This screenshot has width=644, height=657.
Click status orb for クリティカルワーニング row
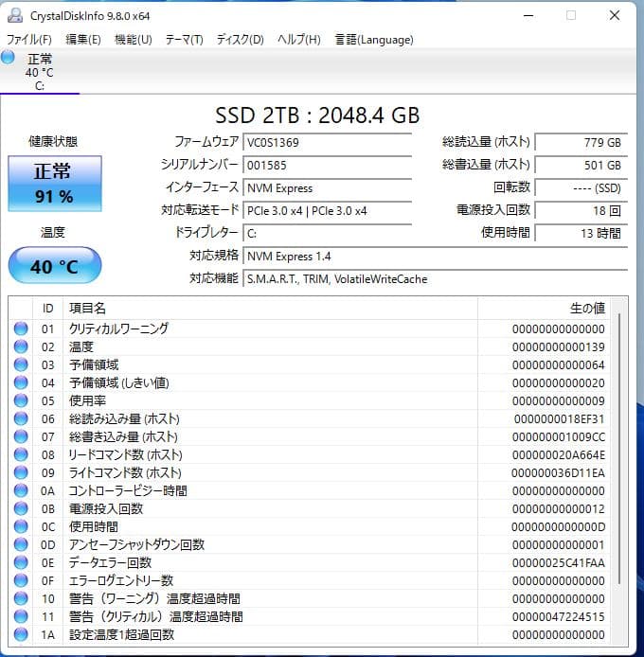(x=21, y=328)
